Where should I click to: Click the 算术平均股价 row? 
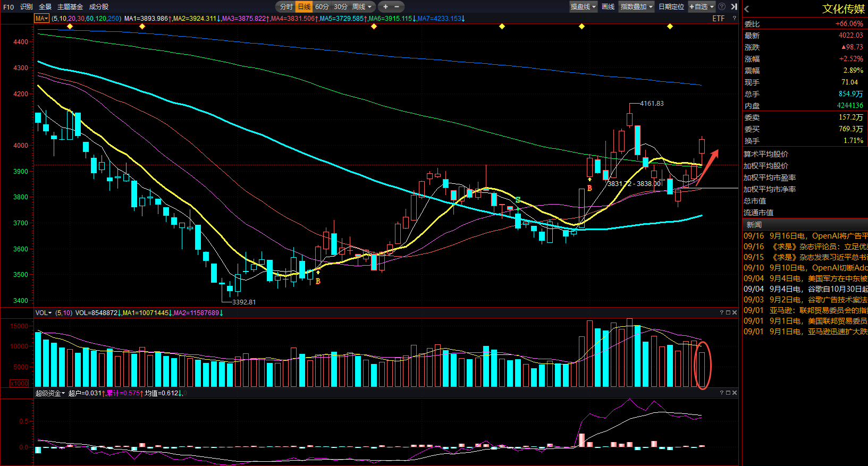coord(805,154)
